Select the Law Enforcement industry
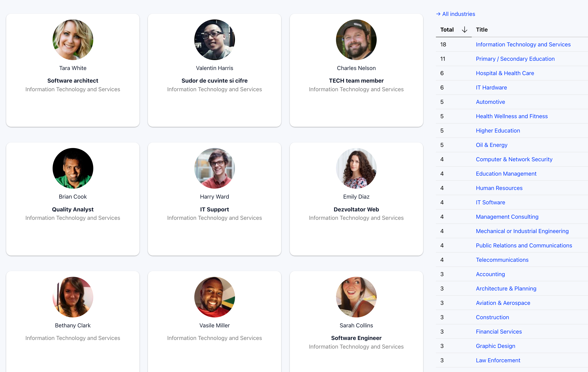The image size is (588, 372). coord(498,360)
